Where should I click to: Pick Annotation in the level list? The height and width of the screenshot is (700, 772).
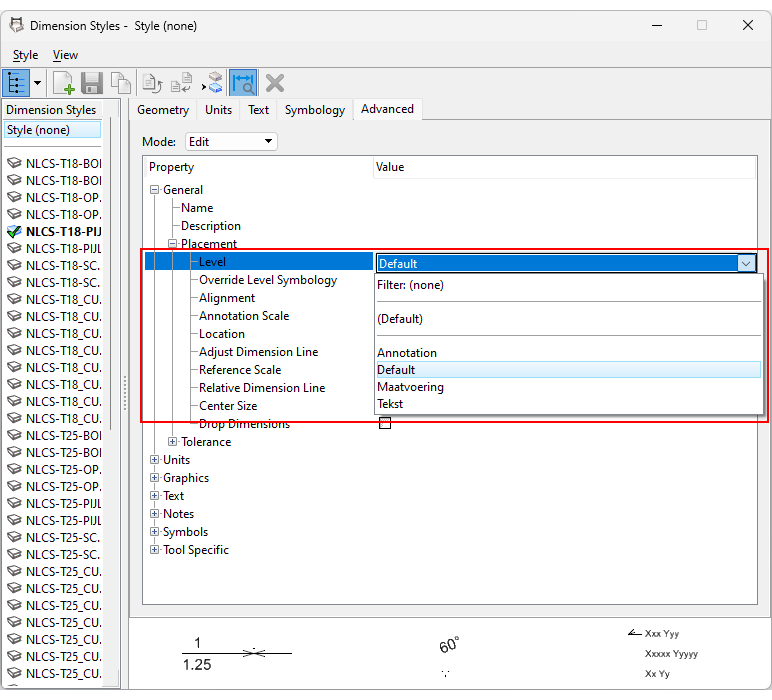tap(407, 353)
